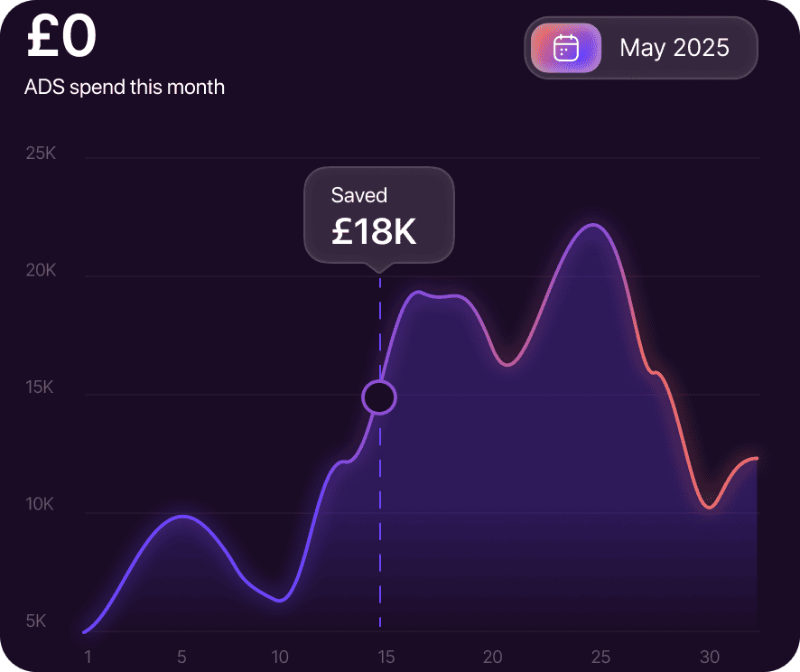Click the ADS spend this month label
Screen dimensions: 800x672
[x=125, y=88]
